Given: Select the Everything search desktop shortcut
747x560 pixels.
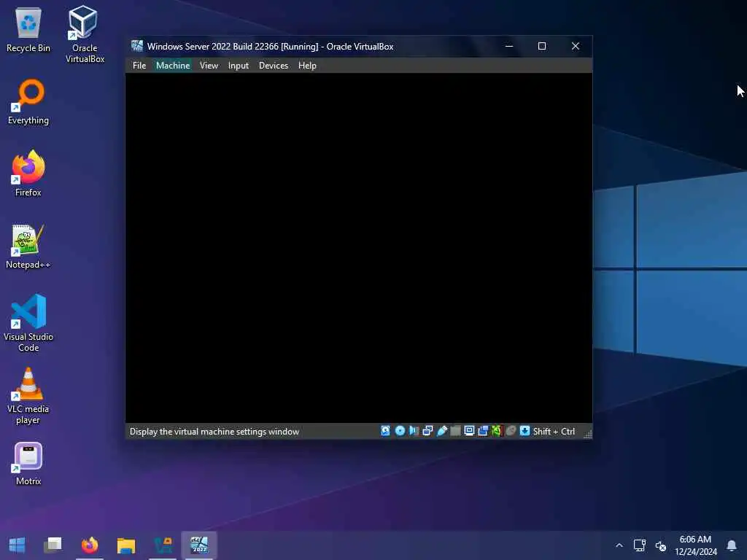Looking at the screenshot, I should click(28, 102).
